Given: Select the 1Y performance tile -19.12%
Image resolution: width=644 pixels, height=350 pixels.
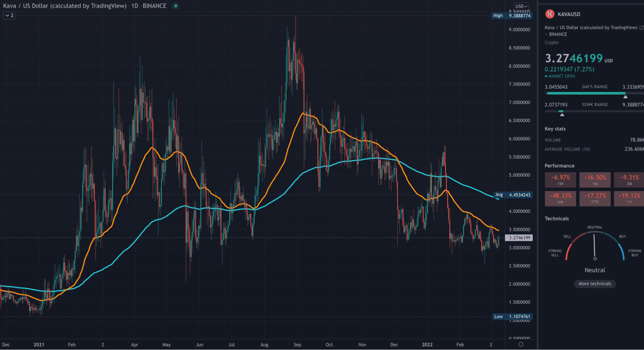Looking at the screenshot, I should pyautogui.click(x=629, y=198).
